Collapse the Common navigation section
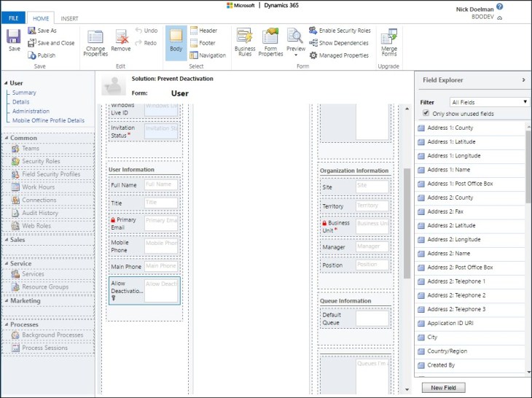532x398 pixels. click(6, 138)
